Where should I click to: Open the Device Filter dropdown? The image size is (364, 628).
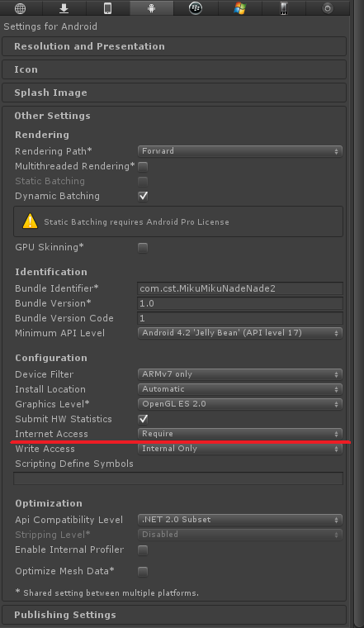(x=240, y=374)
